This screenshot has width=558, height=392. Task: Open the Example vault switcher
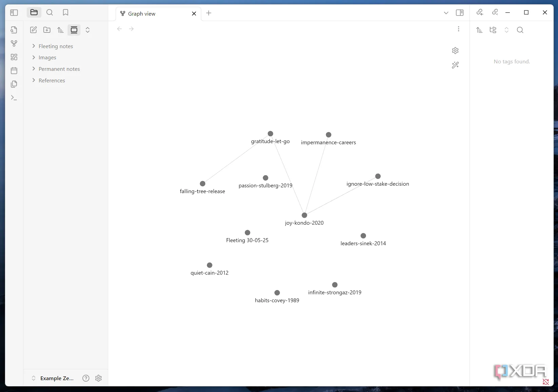tap(53, 378)
